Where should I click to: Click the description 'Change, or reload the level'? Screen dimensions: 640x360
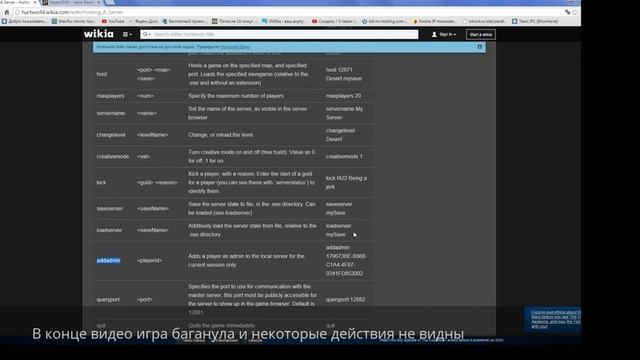click(220, 135)
